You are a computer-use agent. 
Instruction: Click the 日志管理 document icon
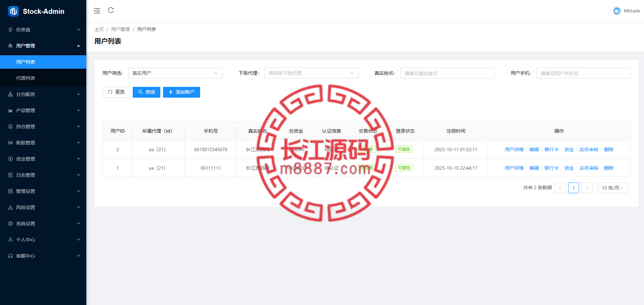pyautogui.click(x=10, y=175)
